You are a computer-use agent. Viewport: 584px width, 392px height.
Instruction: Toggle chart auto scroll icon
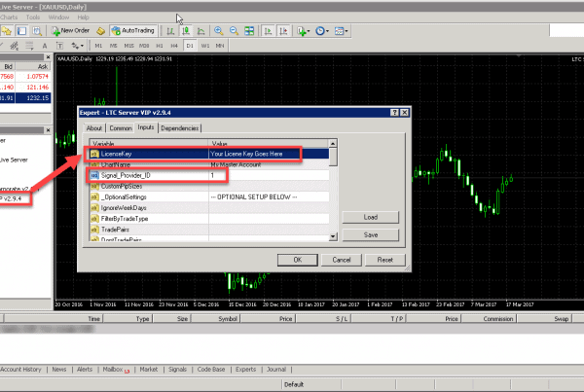tap(268, 31)
